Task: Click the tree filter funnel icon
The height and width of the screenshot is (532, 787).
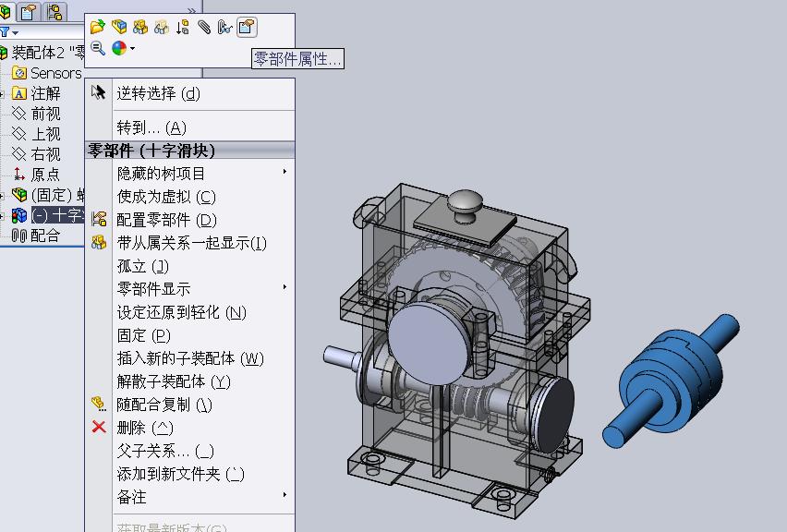Action: click(5, 32)
